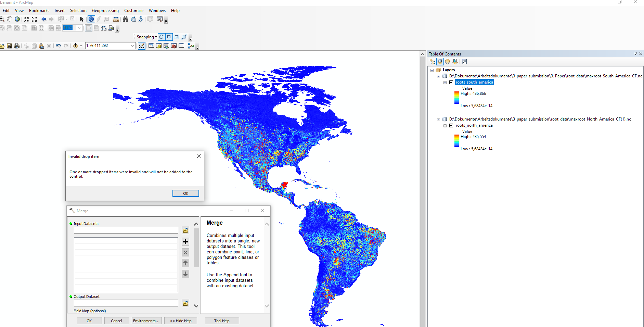Viewport: 644px width, 327px height.
Task: Open the Bookmarks menu
Action: point(39,11)
